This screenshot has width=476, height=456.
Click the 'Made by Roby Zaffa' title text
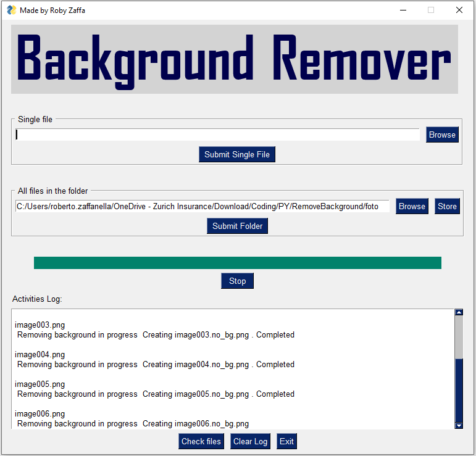tap(52, 10)
